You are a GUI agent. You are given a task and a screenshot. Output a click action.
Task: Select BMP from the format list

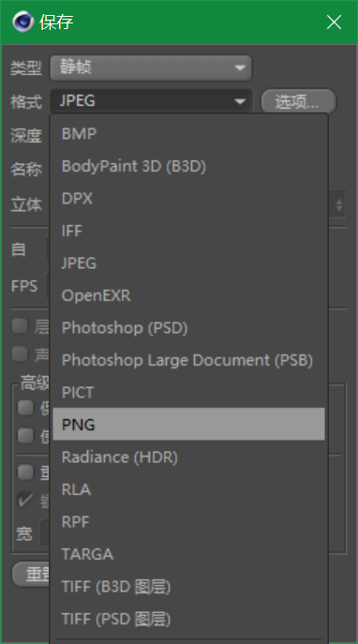(188, 133)
